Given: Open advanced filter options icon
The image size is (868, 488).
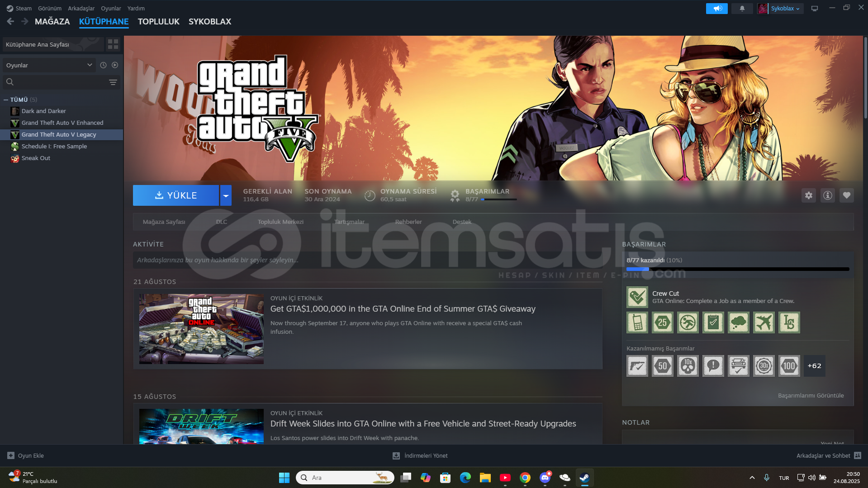Looking at the screenshot, I should (113, 82).
